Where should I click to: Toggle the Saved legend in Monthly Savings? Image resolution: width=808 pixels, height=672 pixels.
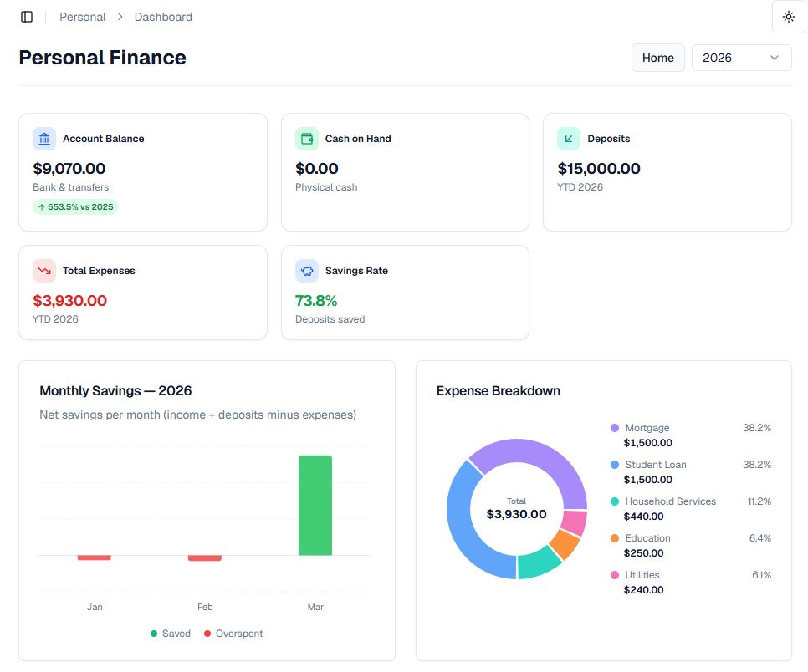pyautogui.click(x=171, y=634)
